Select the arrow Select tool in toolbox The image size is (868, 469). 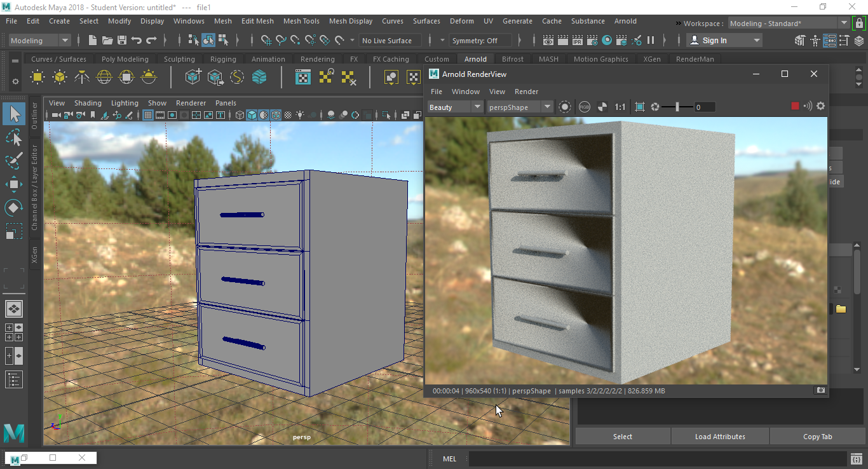[14, 114]
